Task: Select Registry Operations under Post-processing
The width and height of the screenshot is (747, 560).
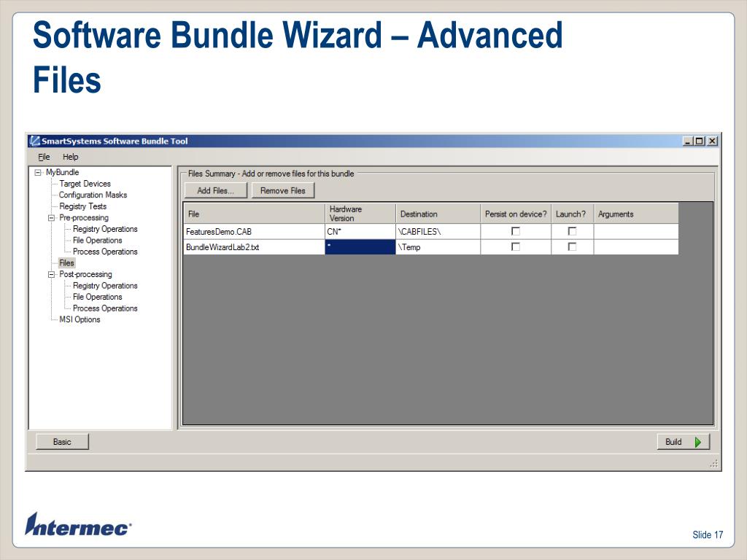Action: [105, 286]
